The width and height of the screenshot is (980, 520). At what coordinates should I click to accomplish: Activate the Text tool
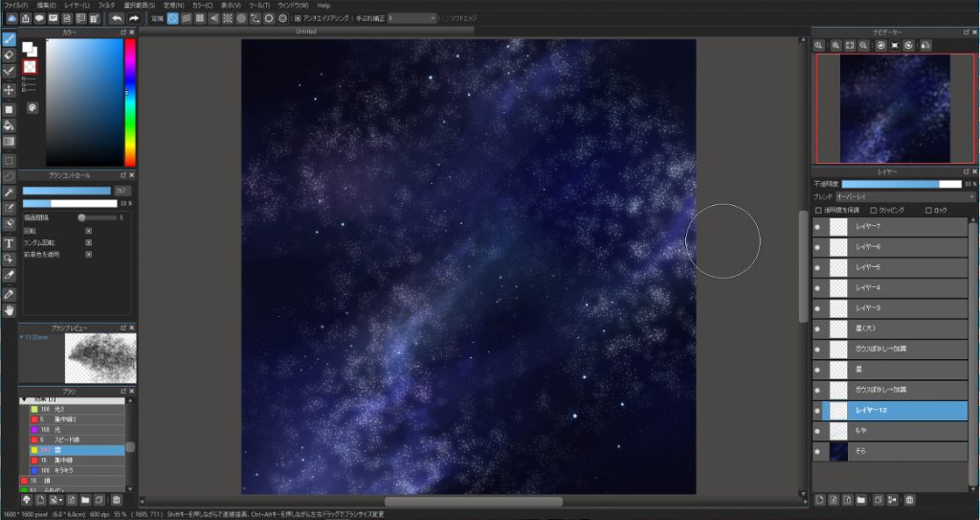(x=9, y=243)
